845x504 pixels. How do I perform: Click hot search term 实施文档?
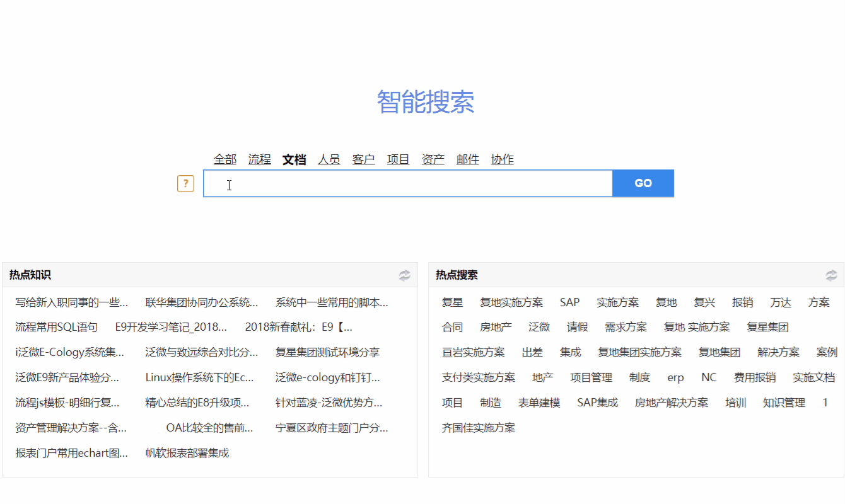pos(814,378)
